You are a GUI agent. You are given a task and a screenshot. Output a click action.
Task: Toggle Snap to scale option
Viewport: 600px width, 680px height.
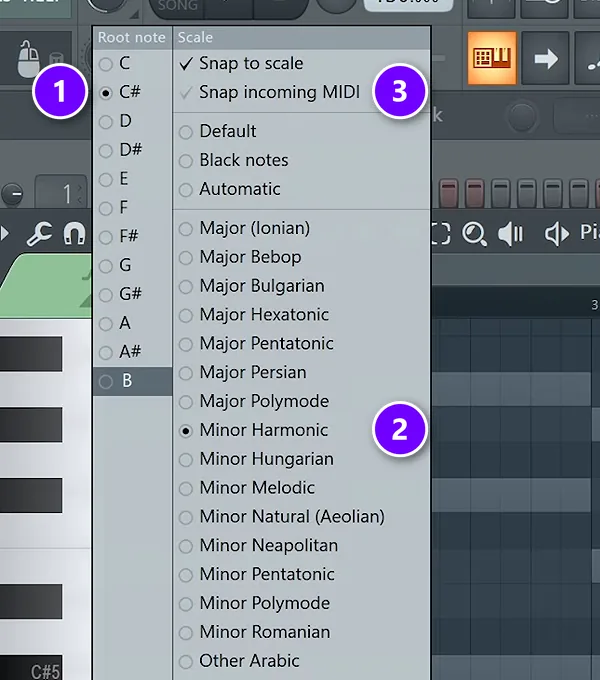click(x=301, y=64)
